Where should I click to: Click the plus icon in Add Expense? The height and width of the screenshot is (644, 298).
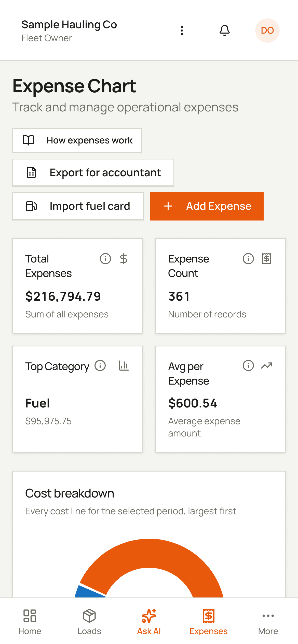pos(168,206)
